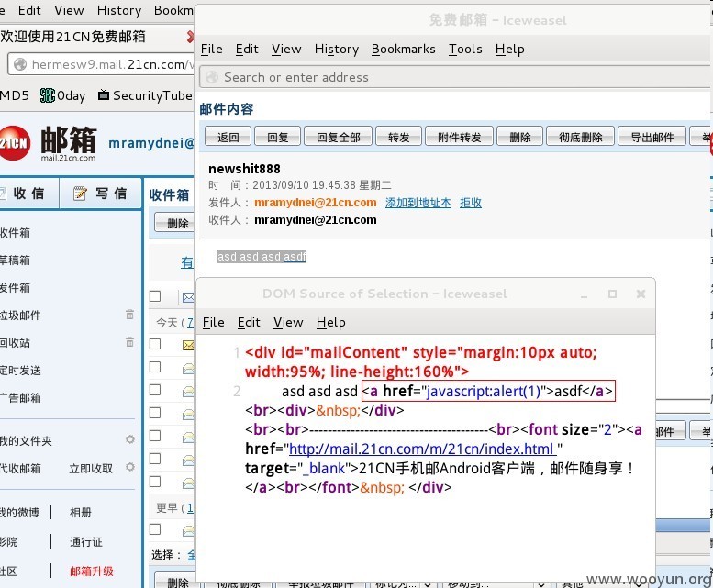Image resolution: width=713 pixels, height=588 pixels.
Task: Open the SecurityTube bookmark
Action: click(x=146, y=95)
